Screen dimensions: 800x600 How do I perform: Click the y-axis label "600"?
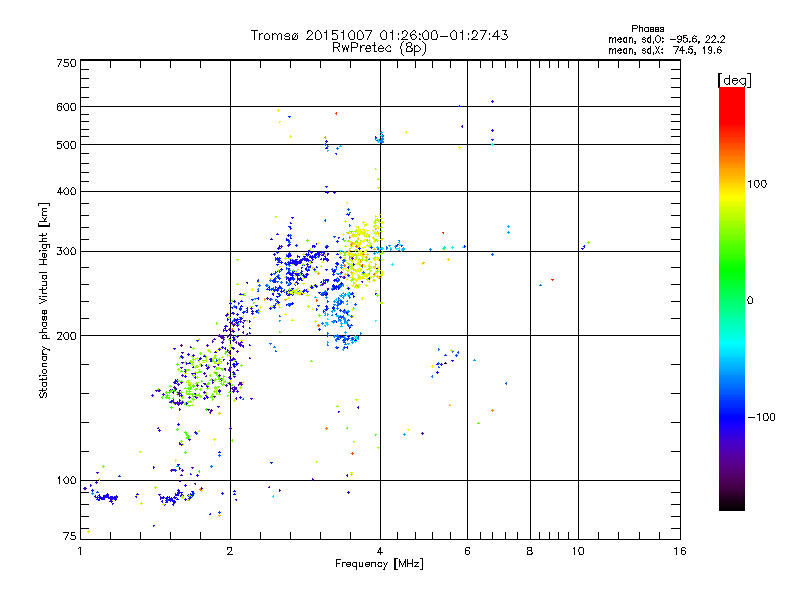(67, 107)
